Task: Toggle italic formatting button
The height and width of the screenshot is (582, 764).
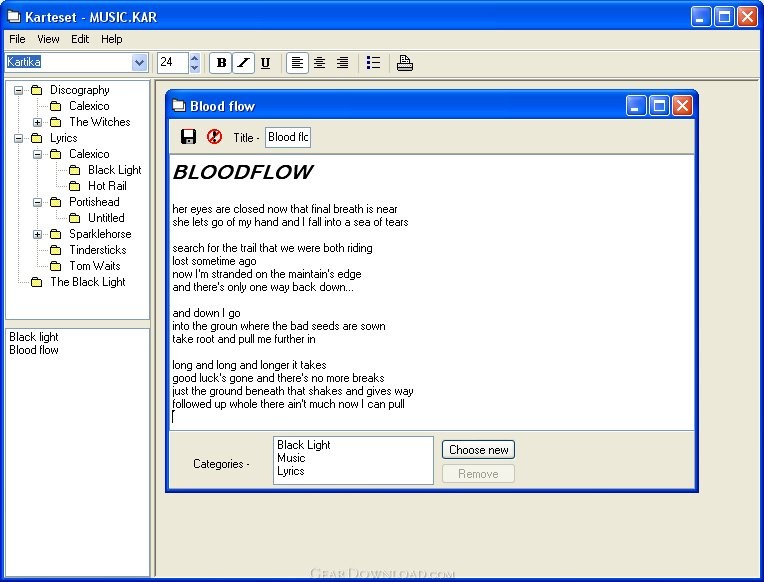Action: [243, 63]
